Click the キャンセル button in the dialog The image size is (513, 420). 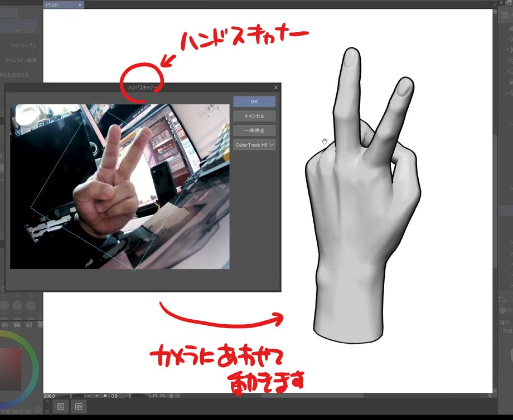254,116
